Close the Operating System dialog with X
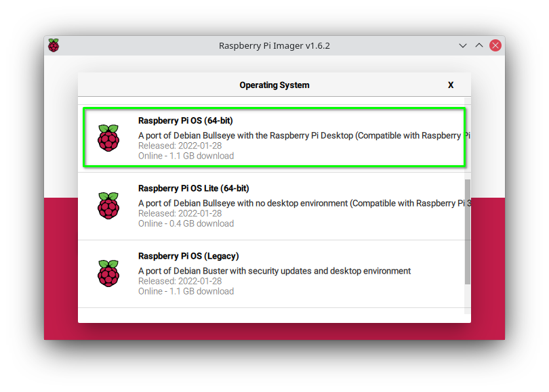Image resolution: width=549 pixels, height=392 pixels. [x=451, y=85]
